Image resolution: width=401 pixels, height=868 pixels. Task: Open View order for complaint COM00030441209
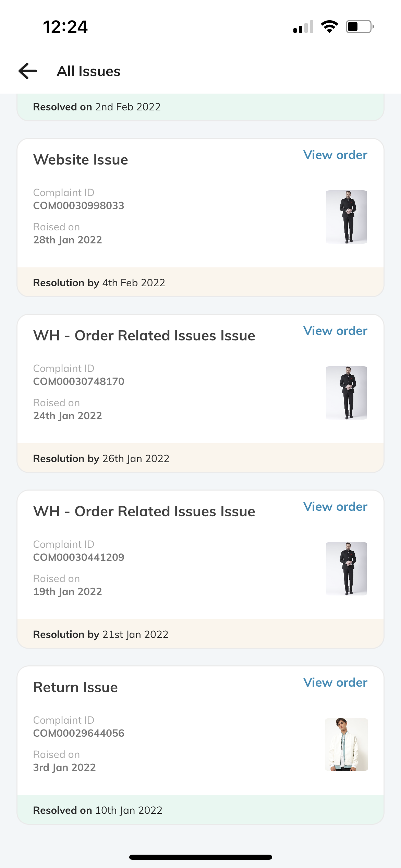click(x=335, y=507)
